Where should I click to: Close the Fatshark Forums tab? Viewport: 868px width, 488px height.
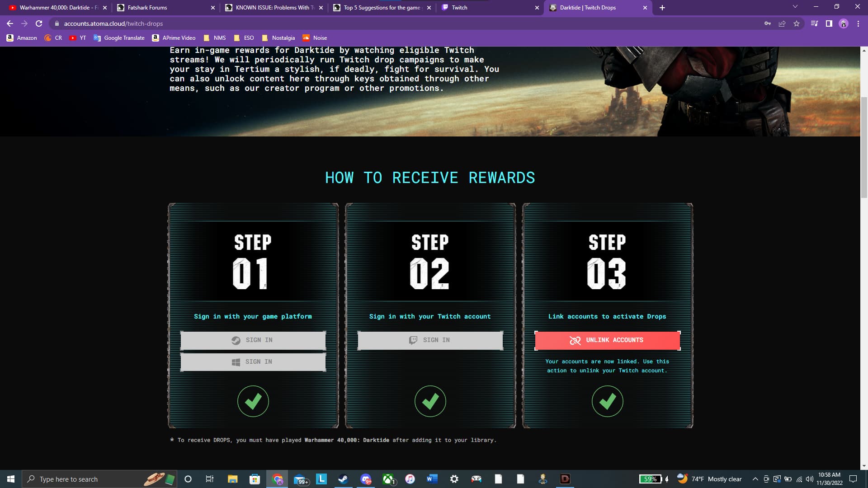[x=213, y=8]
